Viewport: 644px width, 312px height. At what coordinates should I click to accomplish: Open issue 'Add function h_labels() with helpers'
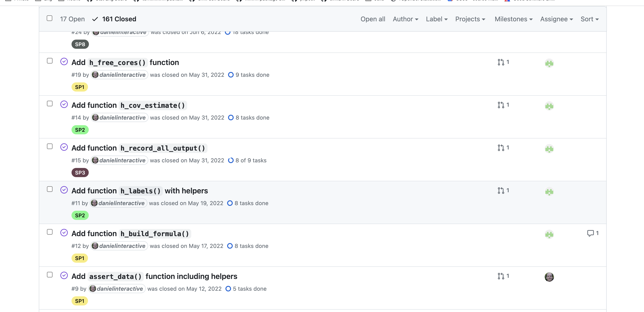pyautogui.click(x=140, y=191)
